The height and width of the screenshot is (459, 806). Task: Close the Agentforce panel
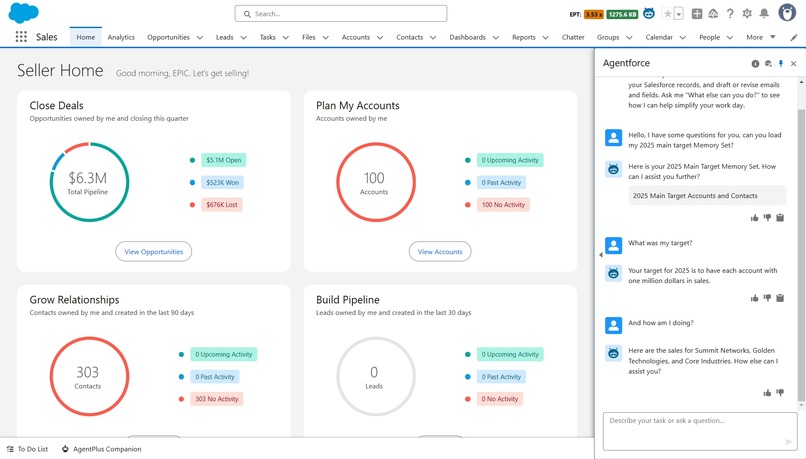[x=794, y=64]
